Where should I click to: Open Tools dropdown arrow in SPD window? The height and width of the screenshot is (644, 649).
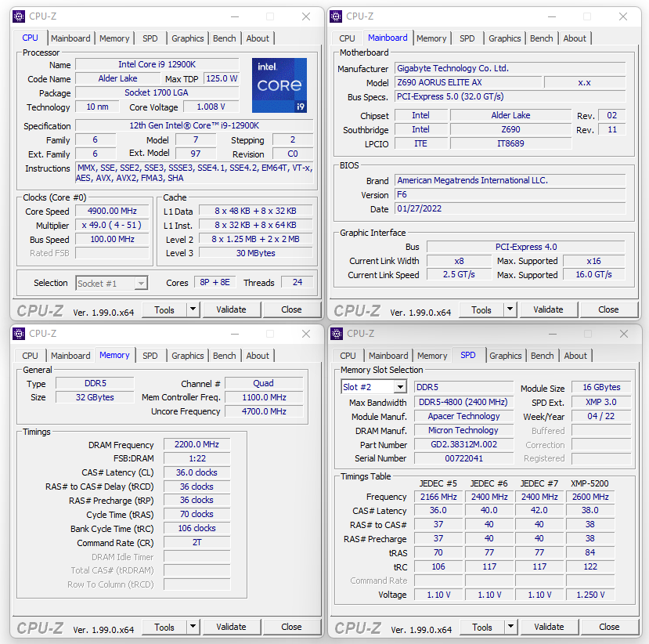click(x=510, y=627)
